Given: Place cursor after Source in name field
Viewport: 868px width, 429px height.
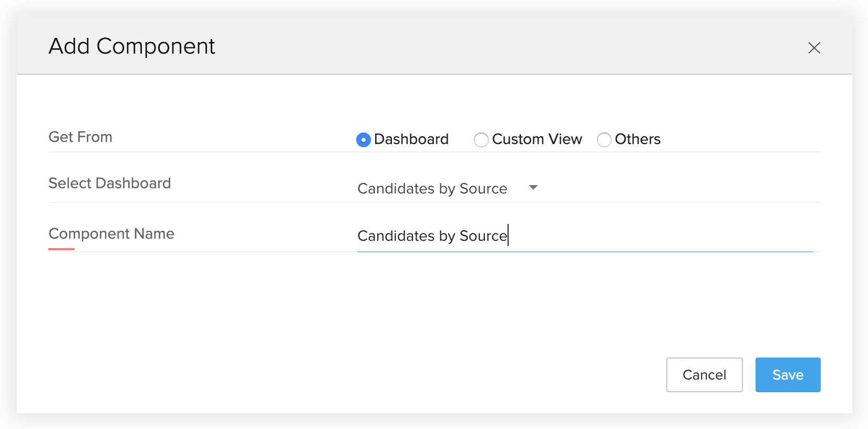Looking at the screenshot, I should coord(508,236).
